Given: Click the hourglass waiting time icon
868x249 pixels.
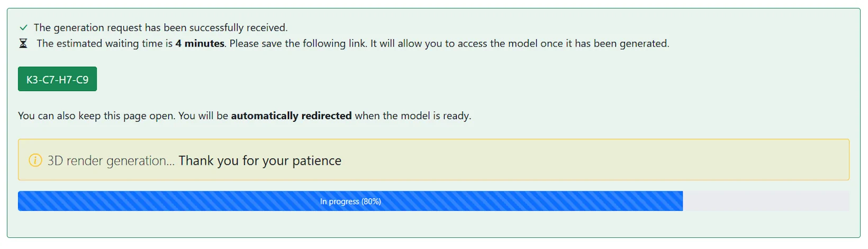Looking at the screenshot, I should 23,43.
